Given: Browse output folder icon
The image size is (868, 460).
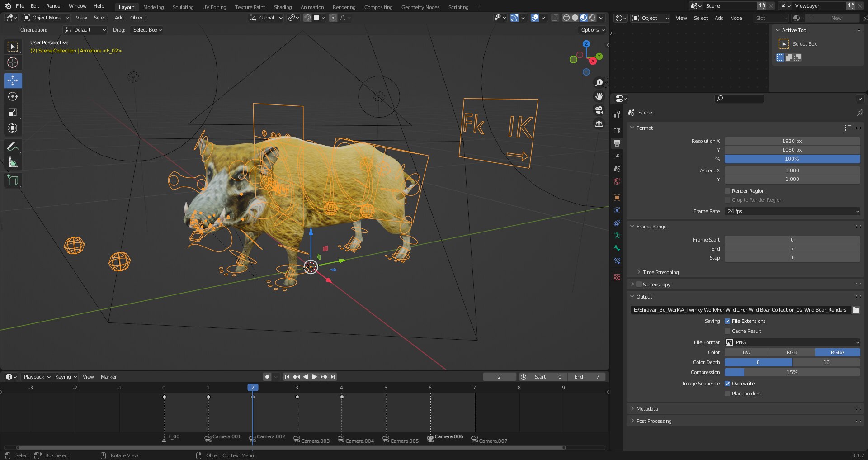Looking at the screenshot, I should [856, 310].
